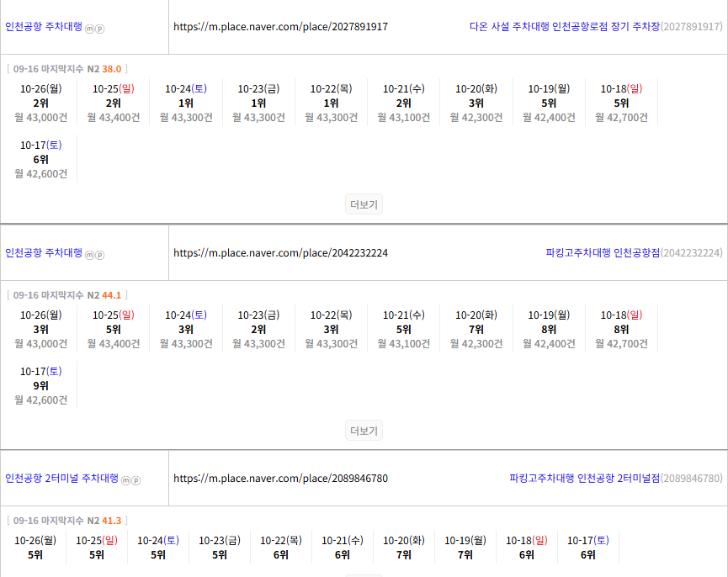Screen dimensions: 728x577
Task: Click the 10-19(월) 7위 cell in the N2 41.3 section
Action: [x=465, y=548]
